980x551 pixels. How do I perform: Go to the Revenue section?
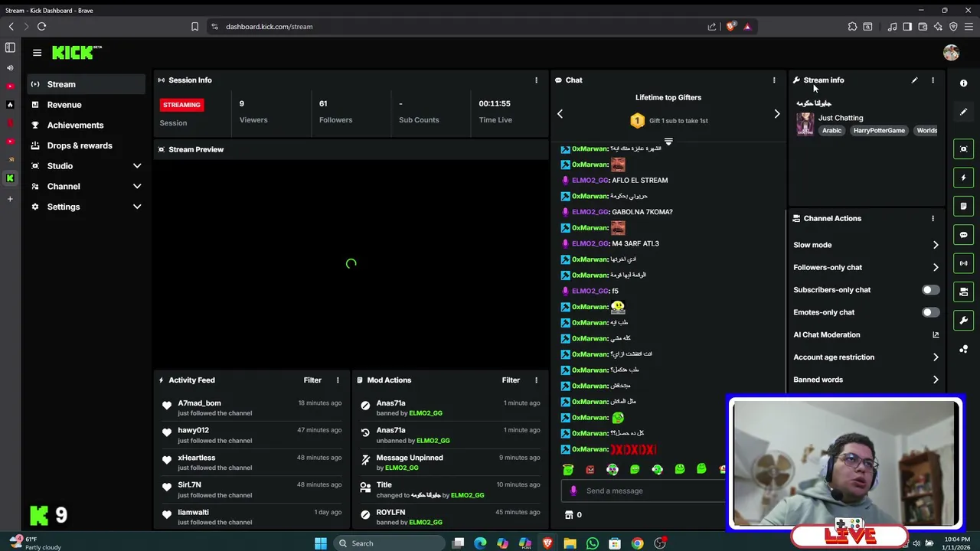86,105
